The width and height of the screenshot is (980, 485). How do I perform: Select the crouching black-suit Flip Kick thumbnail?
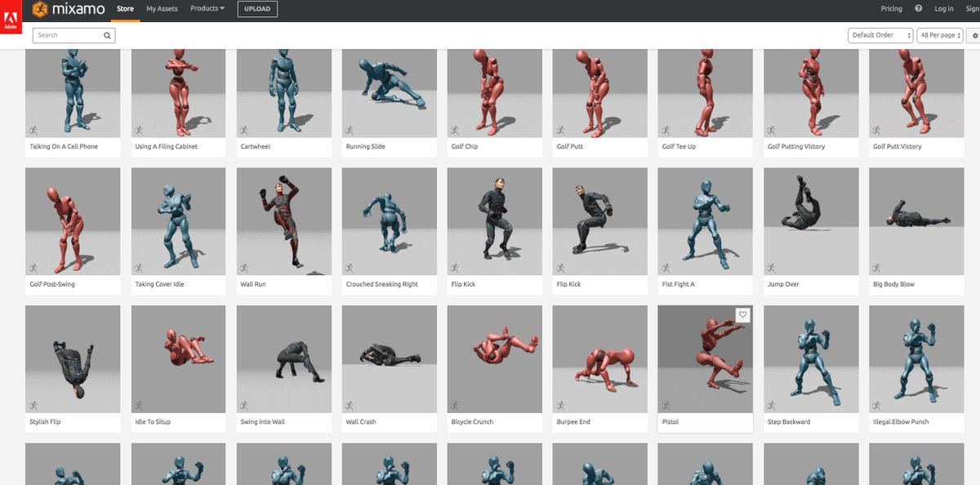pyautogui.click(x=600, y=221)
